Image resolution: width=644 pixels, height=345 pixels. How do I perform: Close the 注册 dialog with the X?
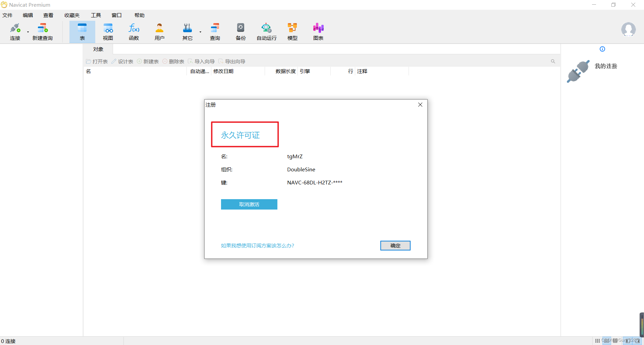[x=420, y=105]
